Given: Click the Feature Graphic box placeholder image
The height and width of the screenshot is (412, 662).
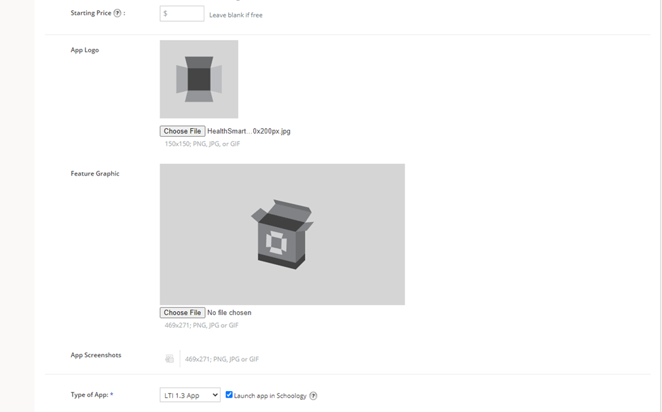Looking at the screenshot, I should point(282,234).
